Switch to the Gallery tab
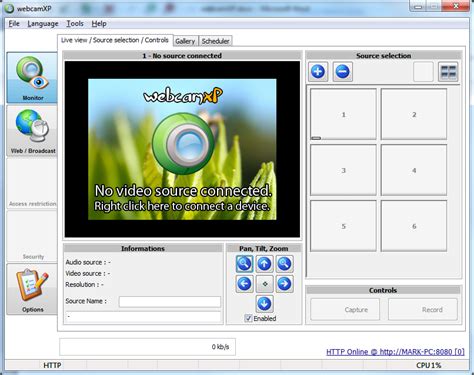 [185, 41]
